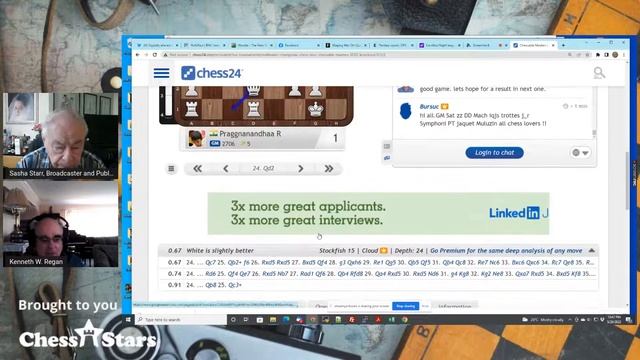This screenshot has width=640, height=360.
Task: Show hidden system tray icons chevron
Action: (x=570, y=320)
